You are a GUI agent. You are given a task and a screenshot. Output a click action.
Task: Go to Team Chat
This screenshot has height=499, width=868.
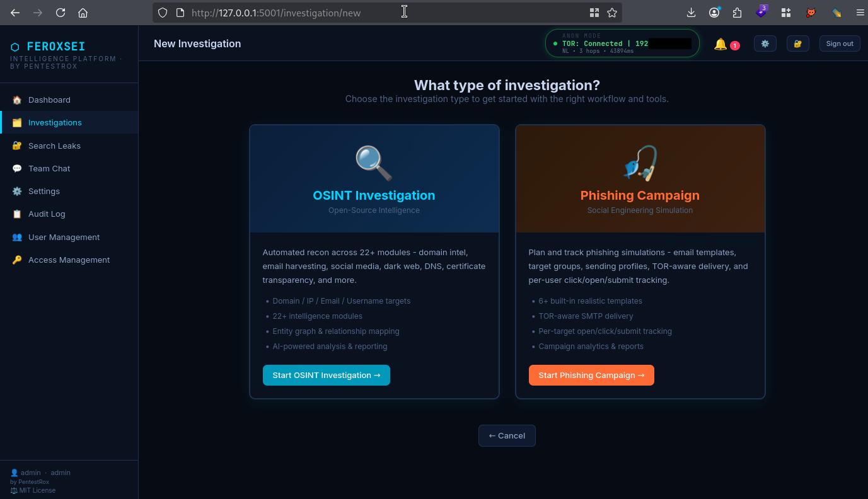(x=69, y=168)
